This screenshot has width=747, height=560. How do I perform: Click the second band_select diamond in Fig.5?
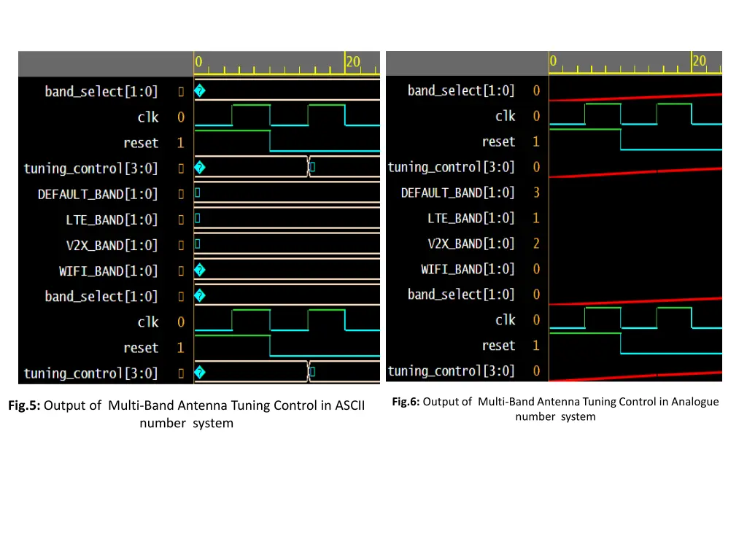coord(198,295)
